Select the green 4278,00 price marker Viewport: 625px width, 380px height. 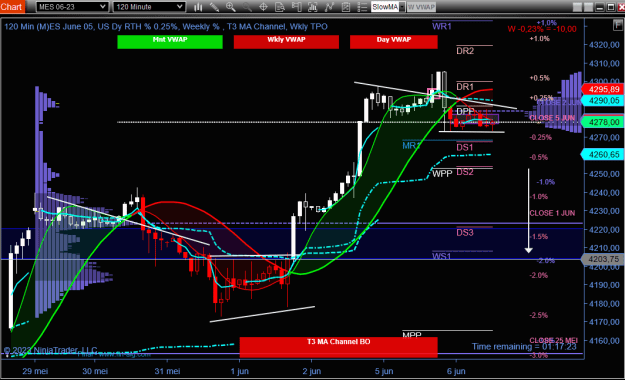point(603,122)
